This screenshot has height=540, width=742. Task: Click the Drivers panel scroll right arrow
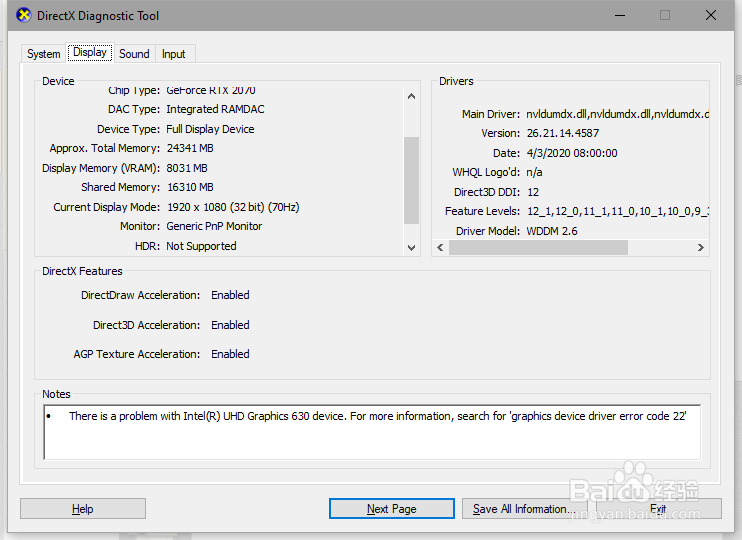pyautogui.click(x=701, y=248)
